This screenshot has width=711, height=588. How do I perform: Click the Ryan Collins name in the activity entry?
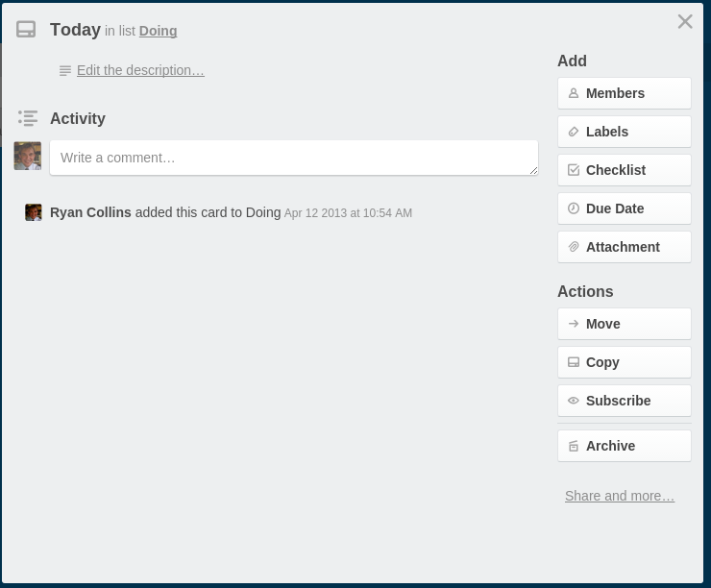pyautogui.click(x=90, y=212)
